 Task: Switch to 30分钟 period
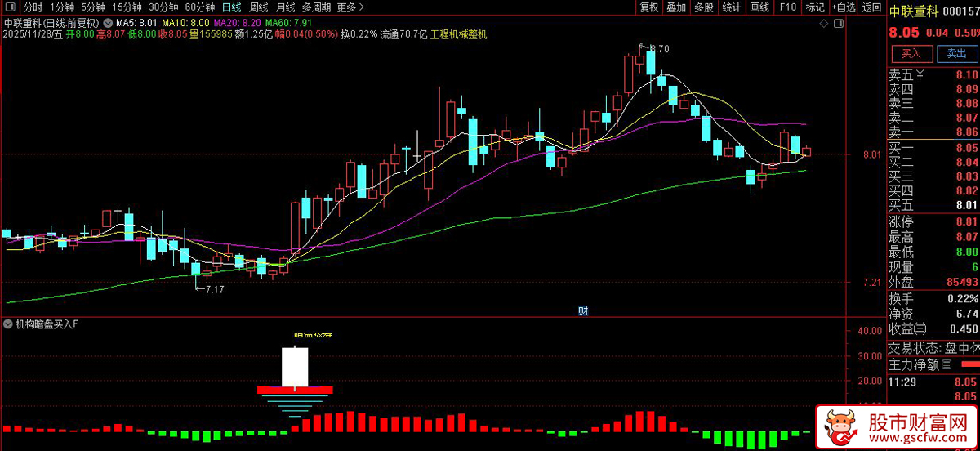pos(163,7)
